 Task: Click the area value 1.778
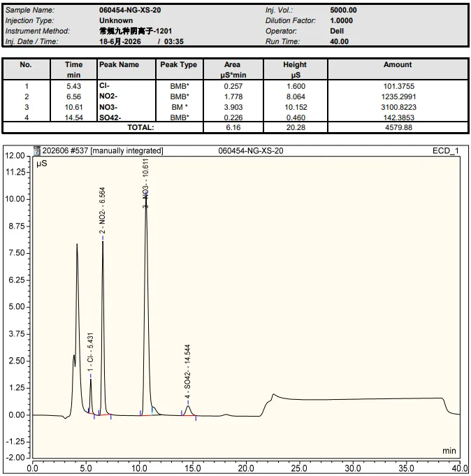pos(233,97)
